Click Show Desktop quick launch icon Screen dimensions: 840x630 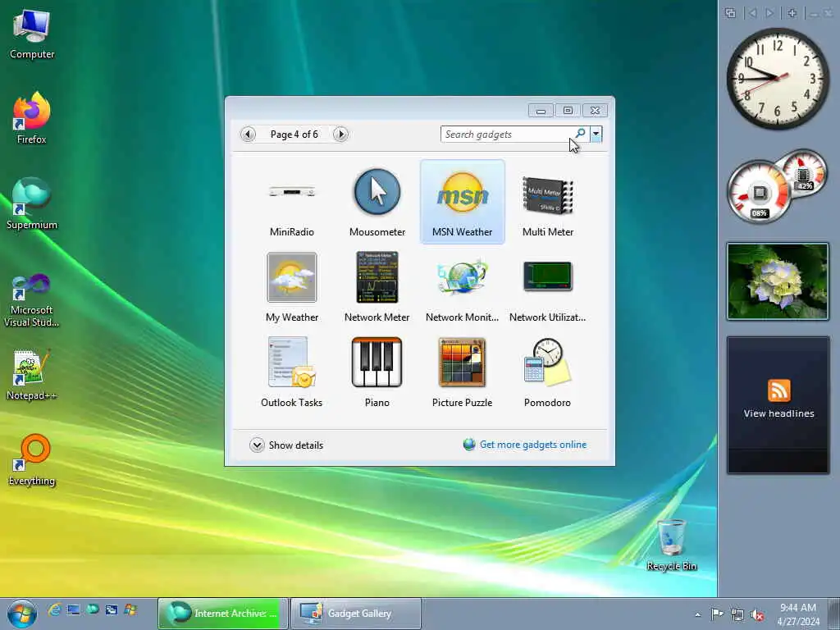coord(73,609)
